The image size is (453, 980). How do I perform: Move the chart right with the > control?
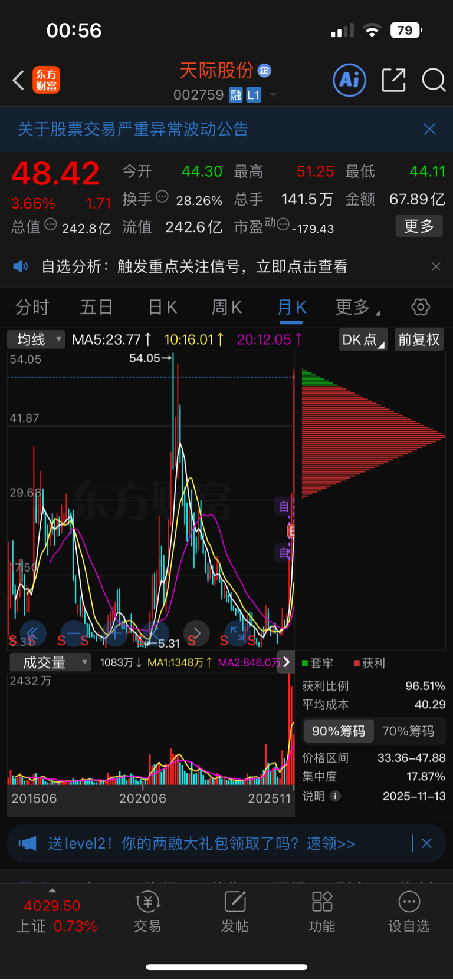click(196, 633)
